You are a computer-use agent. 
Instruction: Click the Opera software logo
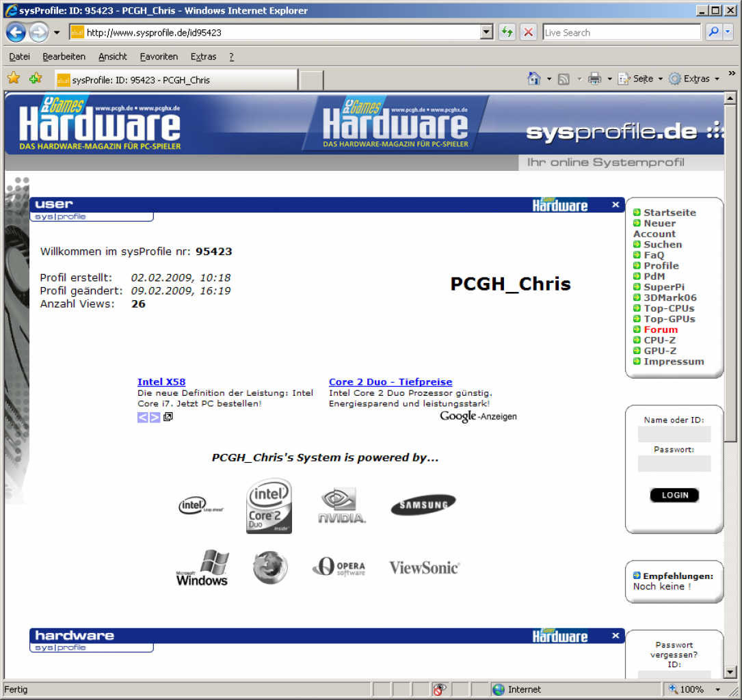pos(339,567)
